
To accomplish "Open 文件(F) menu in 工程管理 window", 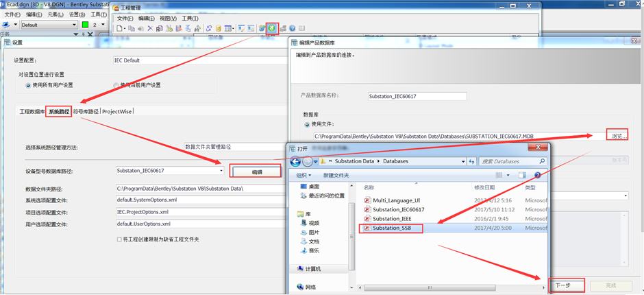I will (125, 19).
